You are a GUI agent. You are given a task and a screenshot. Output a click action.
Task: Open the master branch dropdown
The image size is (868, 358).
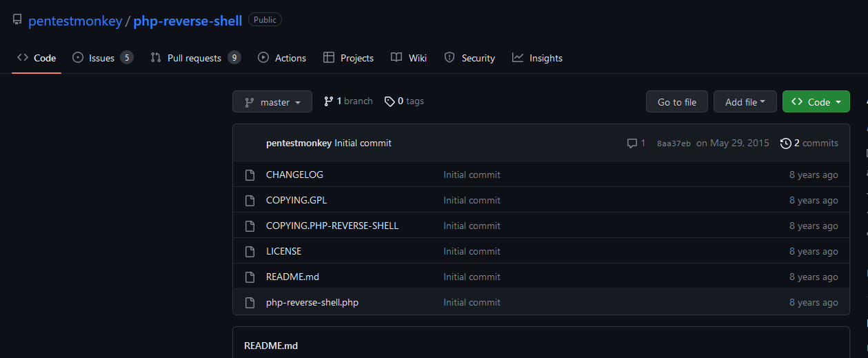point(272,102)
